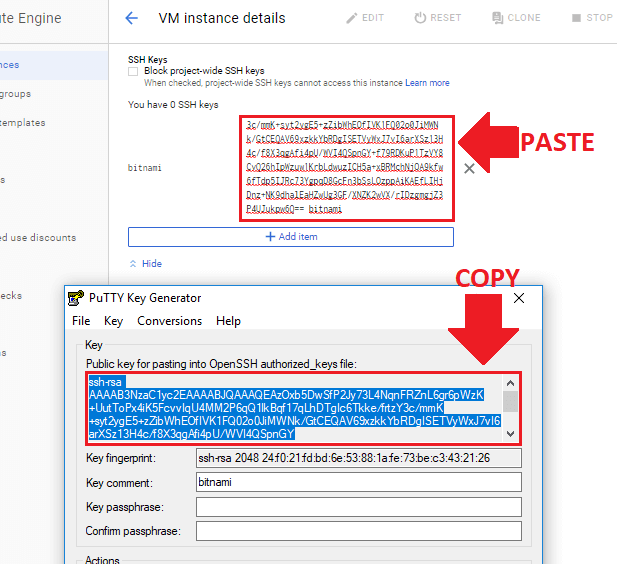Click the Key fingerprint field
Screen dimensions: 617x564
tap(359, 458)
